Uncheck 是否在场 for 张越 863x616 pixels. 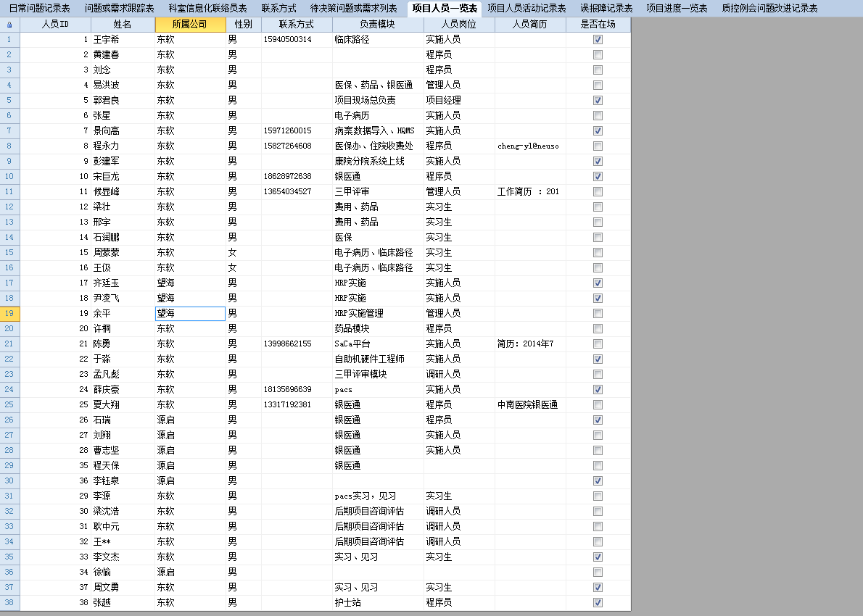tap(598, 603)
